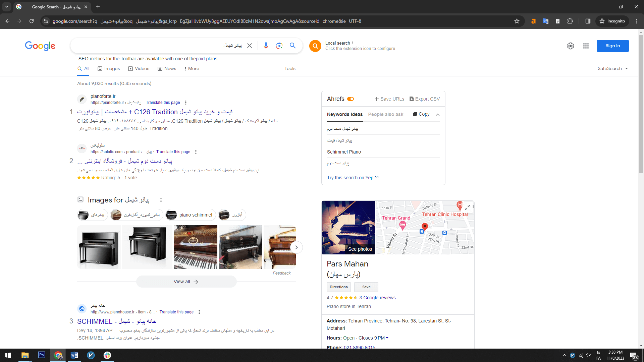Open Word from the taskbar
The width and height of the screenshot is (644, 362).
point(74,355)
